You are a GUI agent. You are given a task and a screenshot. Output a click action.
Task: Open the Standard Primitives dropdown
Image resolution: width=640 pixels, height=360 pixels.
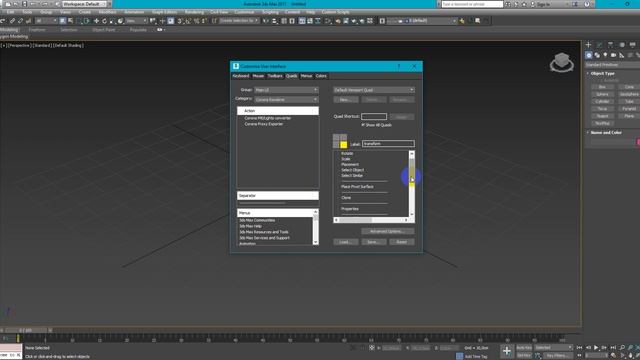coord(612,65)
